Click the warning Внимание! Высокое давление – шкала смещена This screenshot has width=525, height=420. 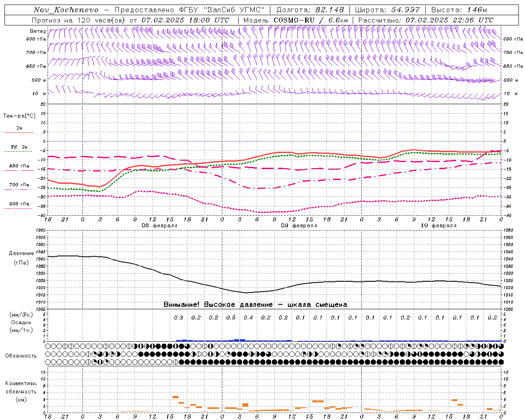click(x=256, y=304)
